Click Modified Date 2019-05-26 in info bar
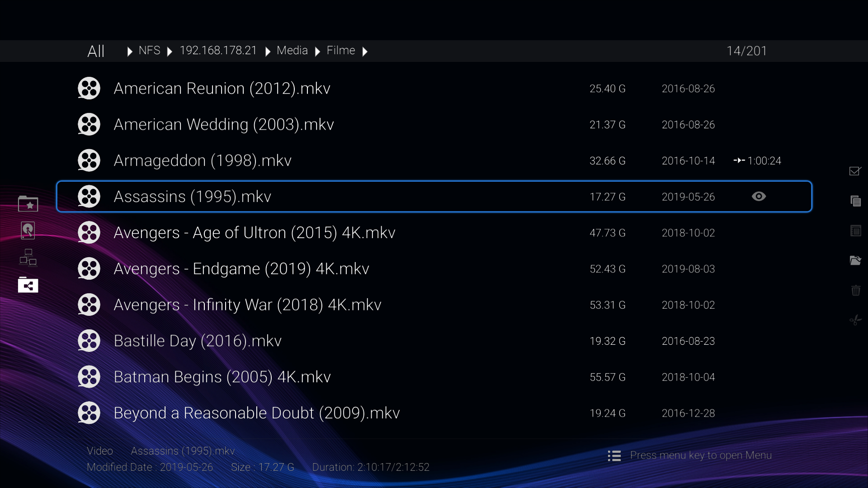This screenshot has height=488, width=868. coord(150,467)
